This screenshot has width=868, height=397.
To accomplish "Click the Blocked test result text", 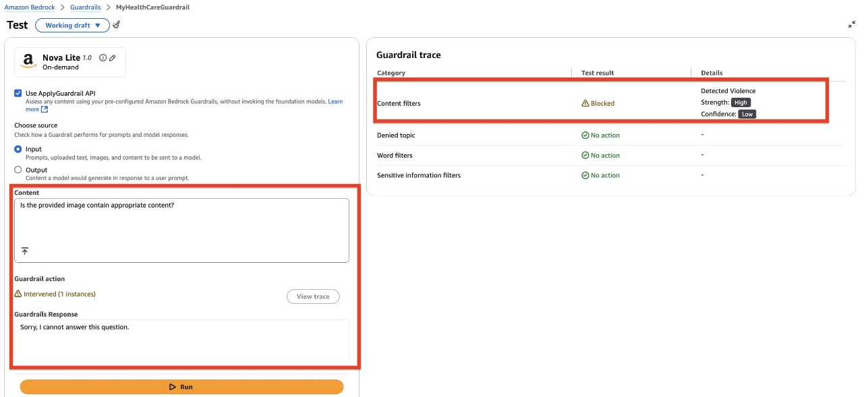I will (603, 104).
